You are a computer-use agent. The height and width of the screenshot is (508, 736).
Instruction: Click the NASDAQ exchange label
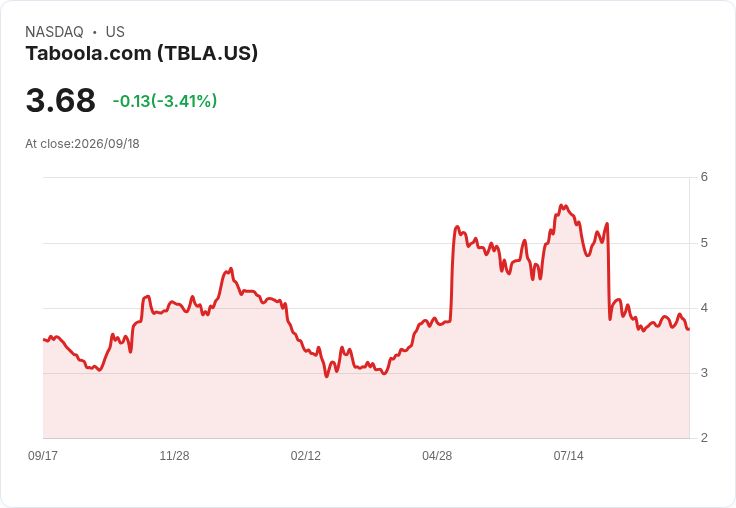tap(54, 32)
